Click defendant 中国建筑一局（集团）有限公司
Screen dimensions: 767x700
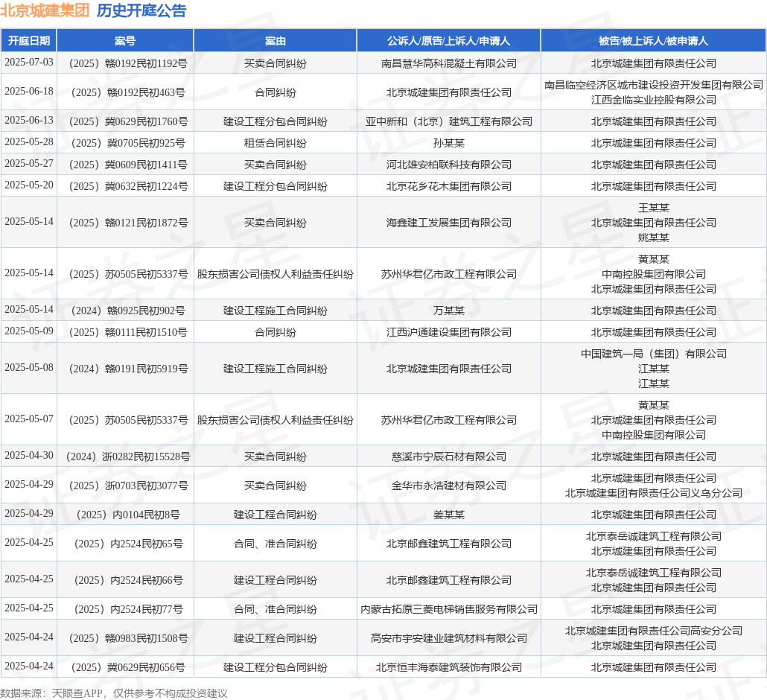tap(654, 354)
